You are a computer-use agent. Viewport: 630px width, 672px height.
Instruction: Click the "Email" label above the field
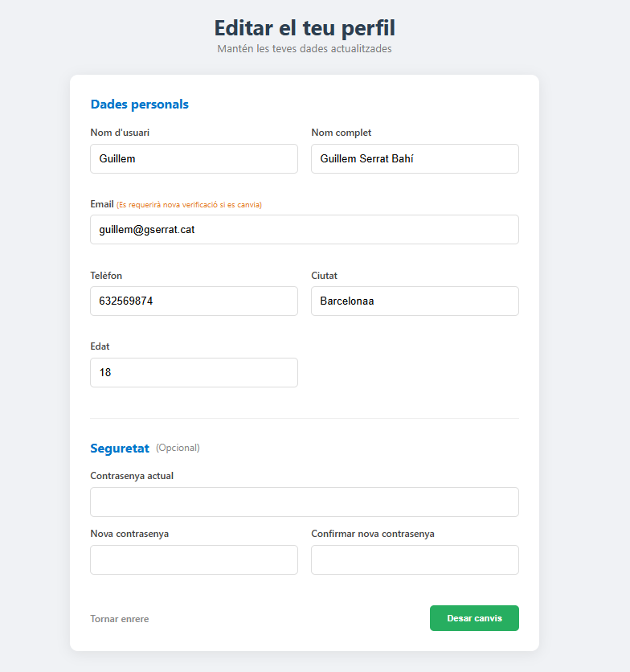pyautogui.click(x=102, y=204)
